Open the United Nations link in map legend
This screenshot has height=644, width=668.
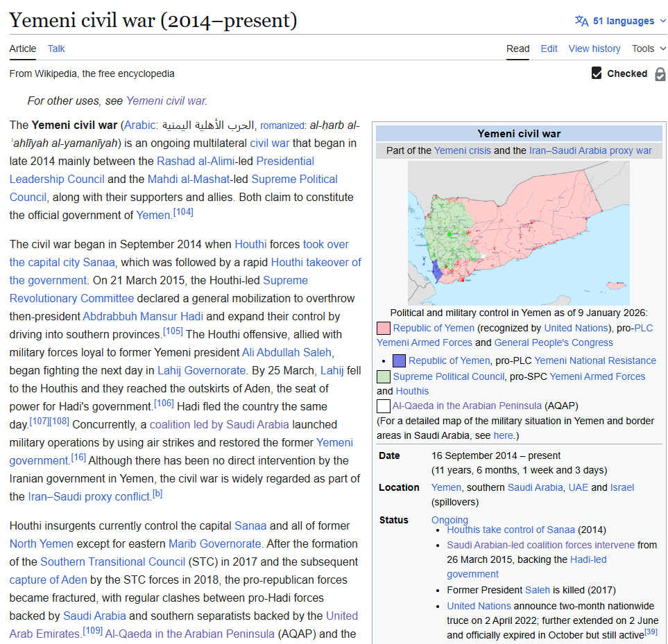pos(576,328)
